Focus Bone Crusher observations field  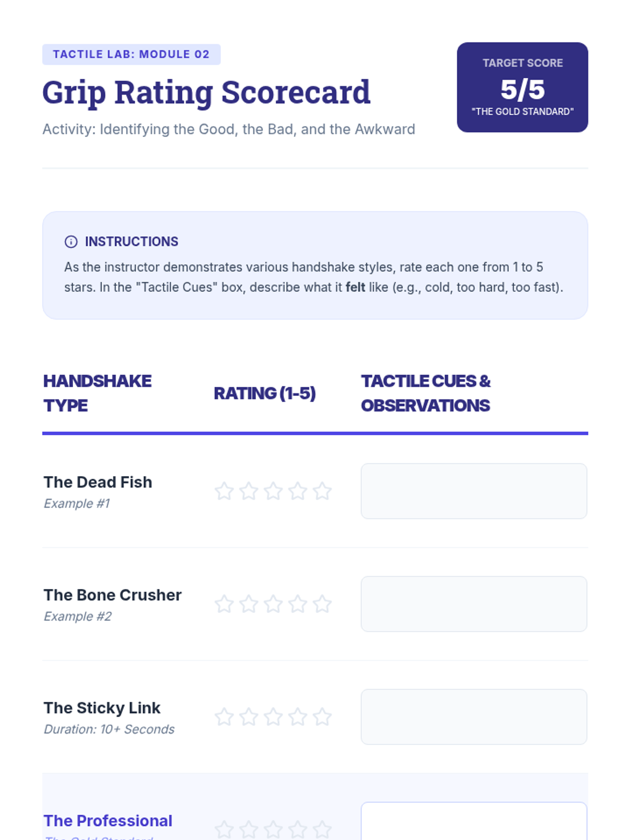pos(474,604)
